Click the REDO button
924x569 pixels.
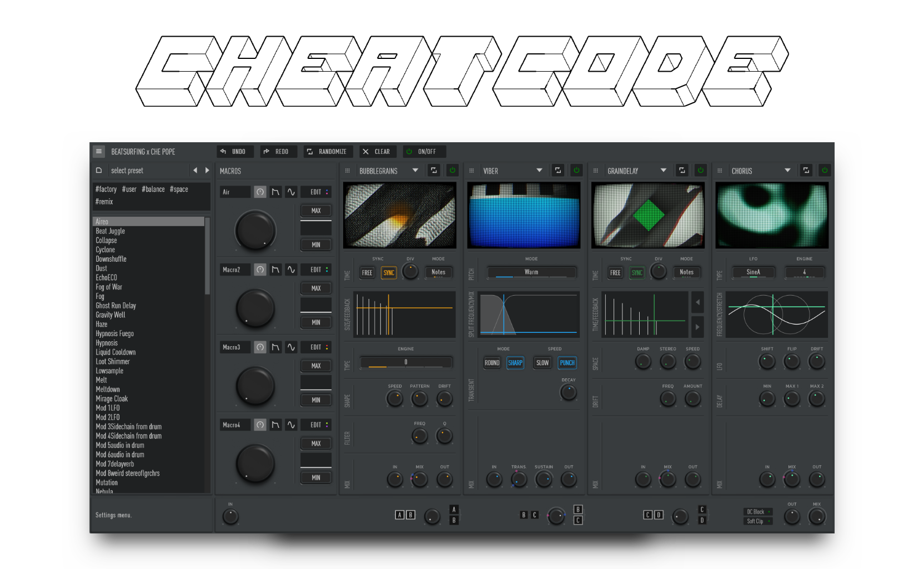279,151
